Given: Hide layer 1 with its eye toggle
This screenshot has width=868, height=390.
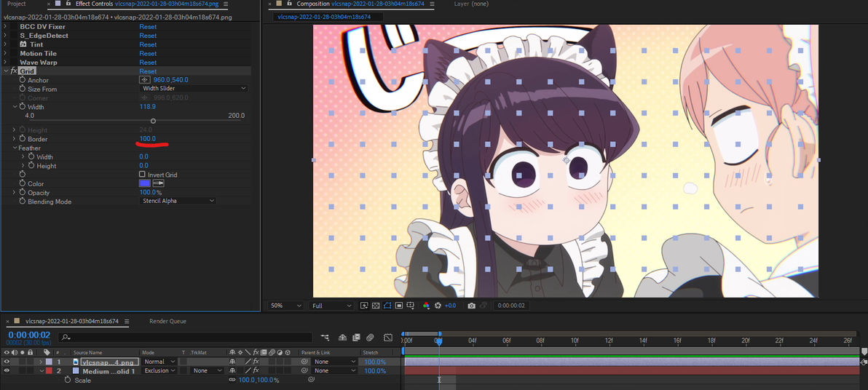Looking at the screenshot, I should click(x=7, y=361).
